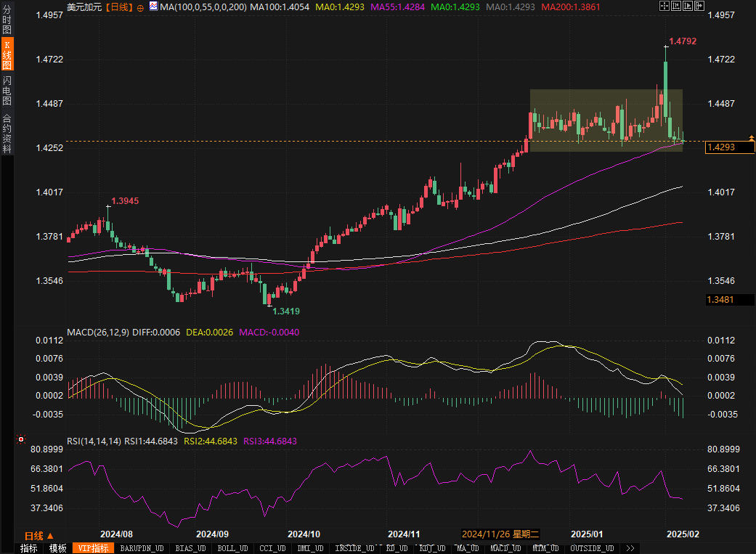Screen dimensions: 756x554
Task: Click the 1.4293 current price label
Action: point(728,147)
